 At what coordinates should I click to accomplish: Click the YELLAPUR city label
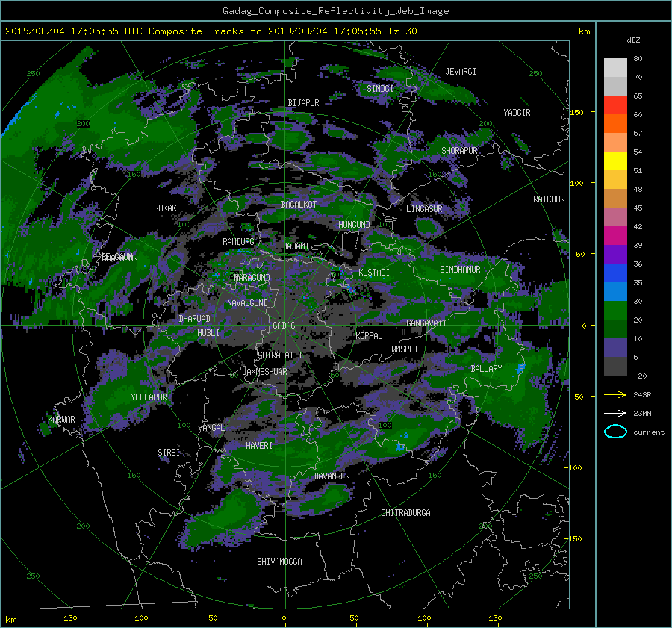click(x=149, y=397)
